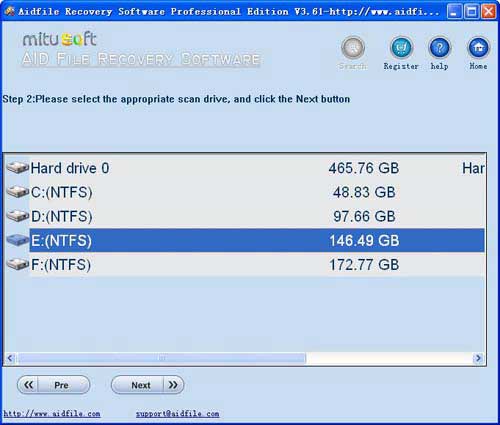This screenshot has height=425, width=500.
Task: Open the support@aidfile.com email link
Action: [x=177, y=414]
